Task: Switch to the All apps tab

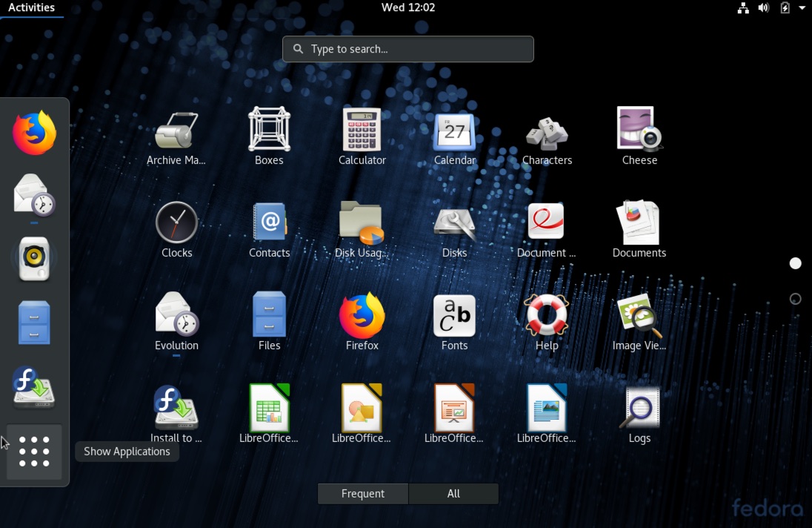Action: point(453,493)
